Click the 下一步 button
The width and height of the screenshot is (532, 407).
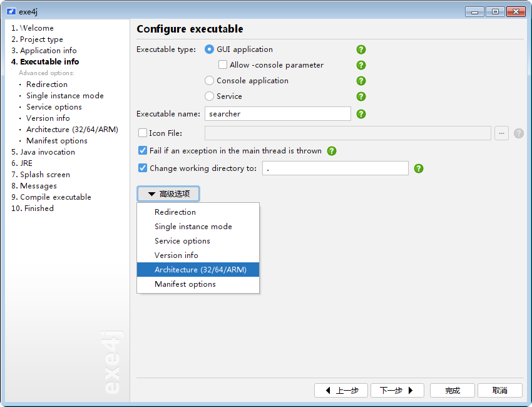tap(397, 389)
